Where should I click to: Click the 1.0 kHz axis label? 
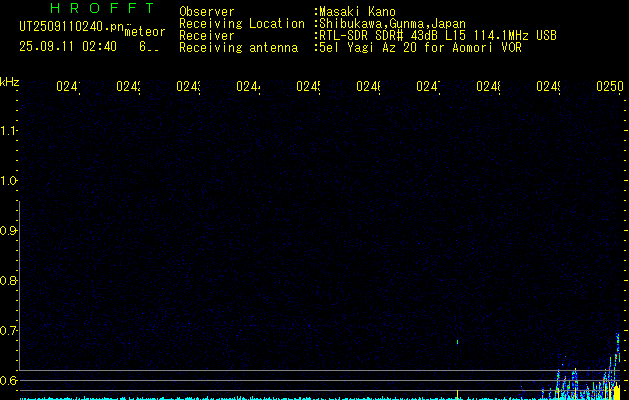[x=8, y=181]
